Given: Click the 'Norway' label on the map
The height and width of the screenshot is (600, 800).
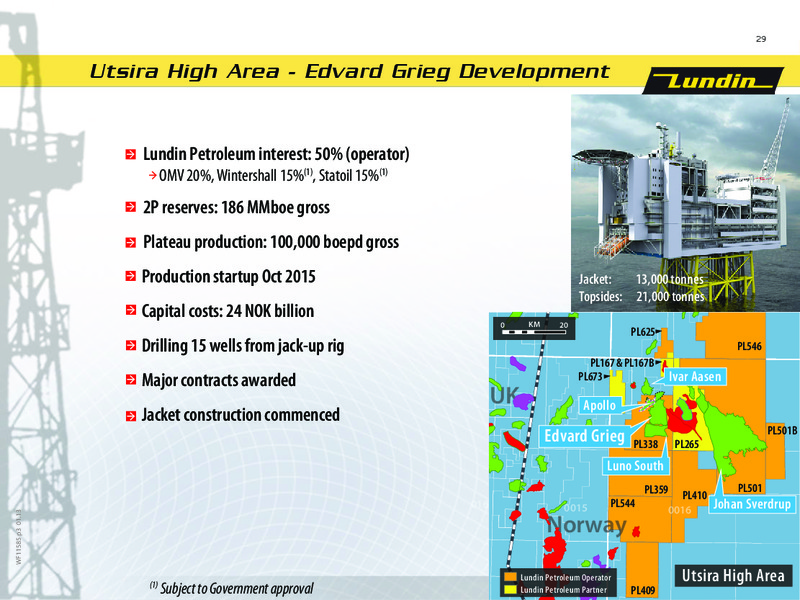Looking at the screenshot, I should tap(587, 524).
